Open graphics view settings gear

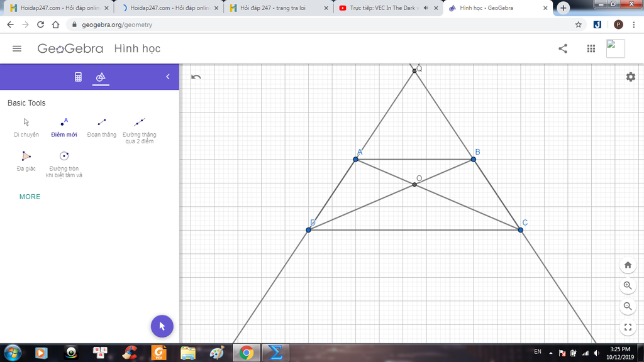coord(630,77)
